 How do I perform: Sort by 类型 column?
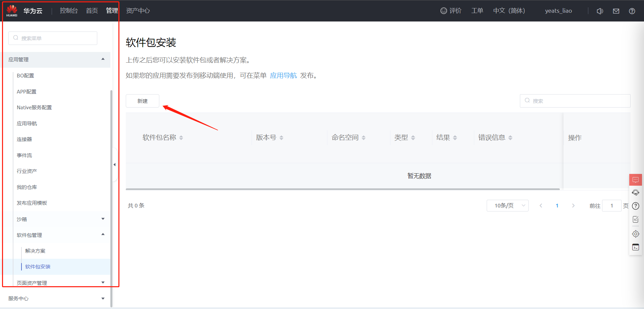pyautogui.click(x=413, y=138)
